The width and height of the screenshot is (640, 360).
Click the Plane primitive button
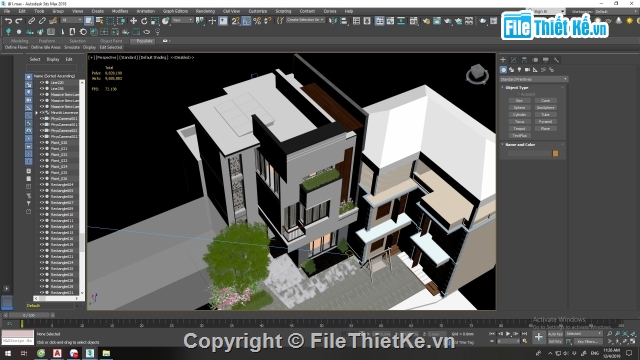click(x=545, y=129)
